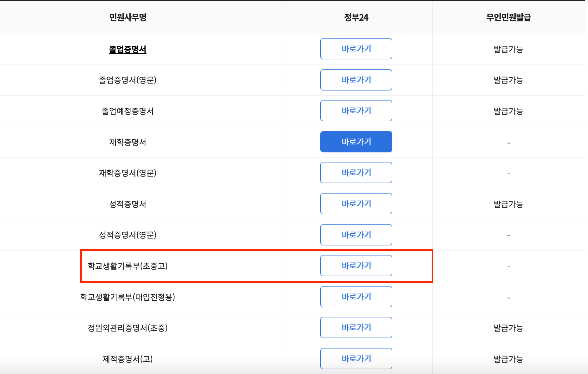The image size is (588, 374).
Task: Click 바로가기 for 성적증명서(영문)
Action: [356, 235]
